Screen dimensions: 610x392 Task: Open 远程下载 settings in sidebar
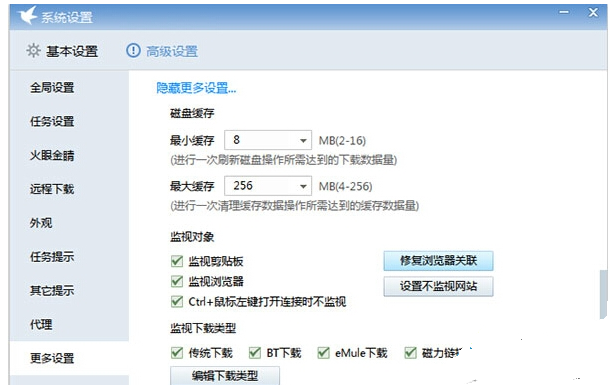52,189
